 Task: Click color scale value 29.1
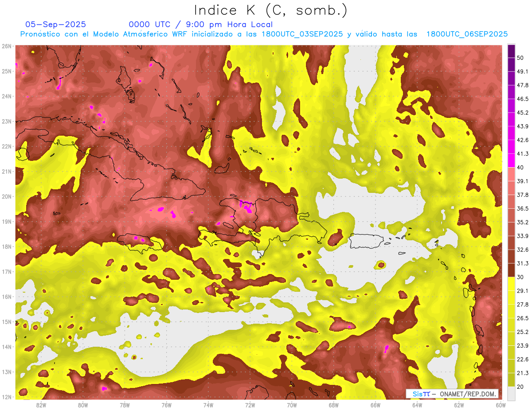522,291
